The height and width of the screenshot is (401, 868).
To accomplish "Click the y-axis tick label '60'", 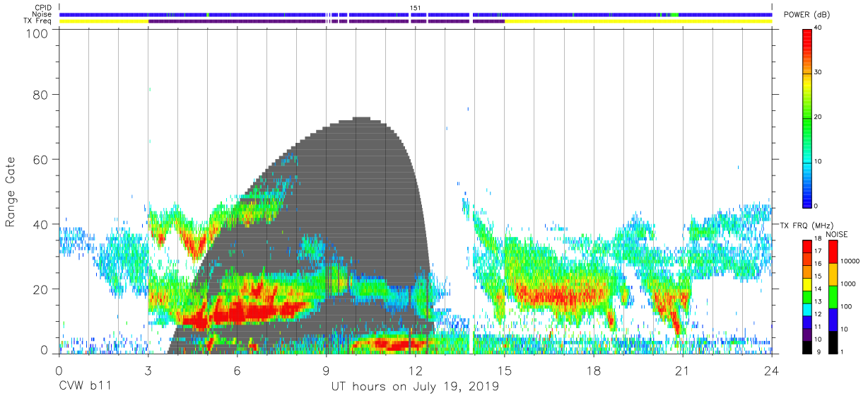I will [x=41, y=158].
